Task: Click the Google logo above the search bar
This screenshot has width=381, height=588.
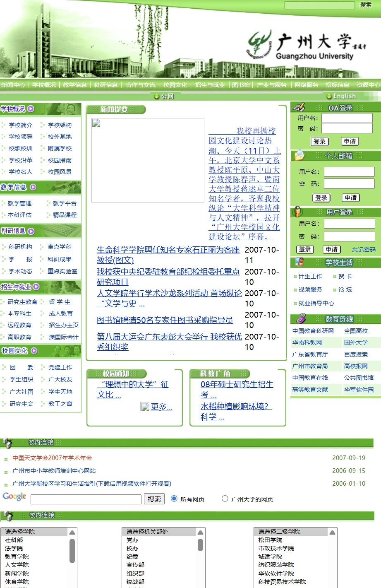Action: tap(14, 496)
